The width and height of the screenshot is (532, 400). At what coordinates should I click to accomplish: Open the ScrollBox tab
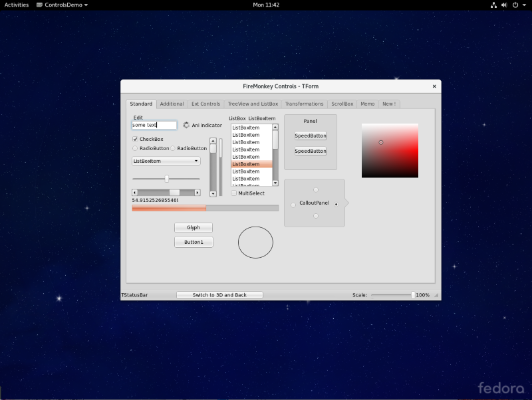[x=342, y=104]
